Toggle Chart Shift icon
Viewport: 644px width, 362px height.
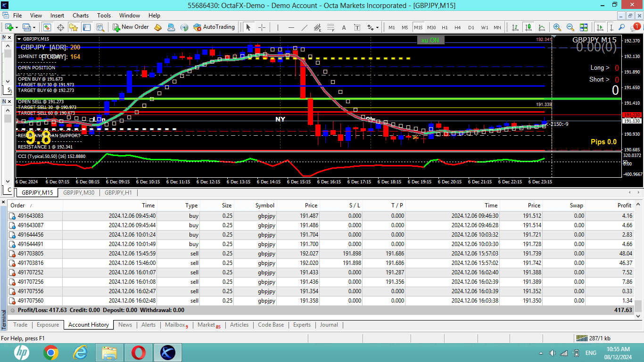pos(611,27)
